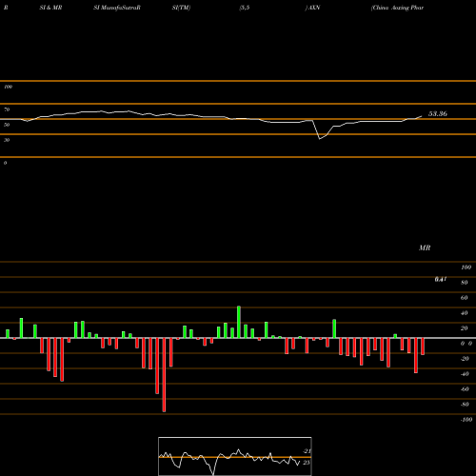
Task: Click the longest red MR bar
Action: (164, 375)
